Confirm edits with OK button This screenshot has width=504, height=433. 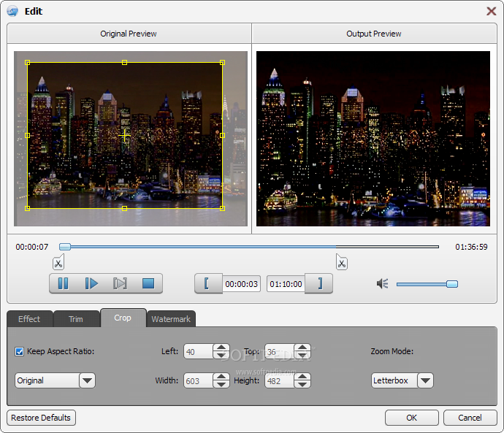click(412, 418)
